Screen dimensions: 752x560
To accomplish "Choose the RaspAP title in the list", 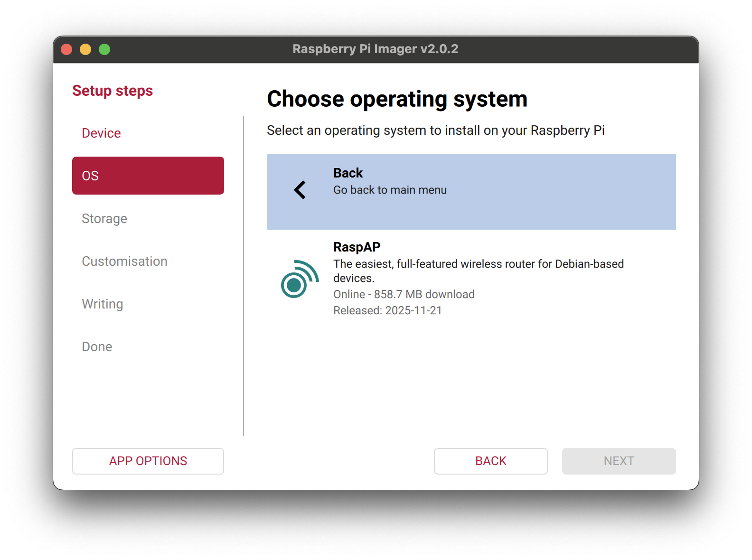I will 357,247.
